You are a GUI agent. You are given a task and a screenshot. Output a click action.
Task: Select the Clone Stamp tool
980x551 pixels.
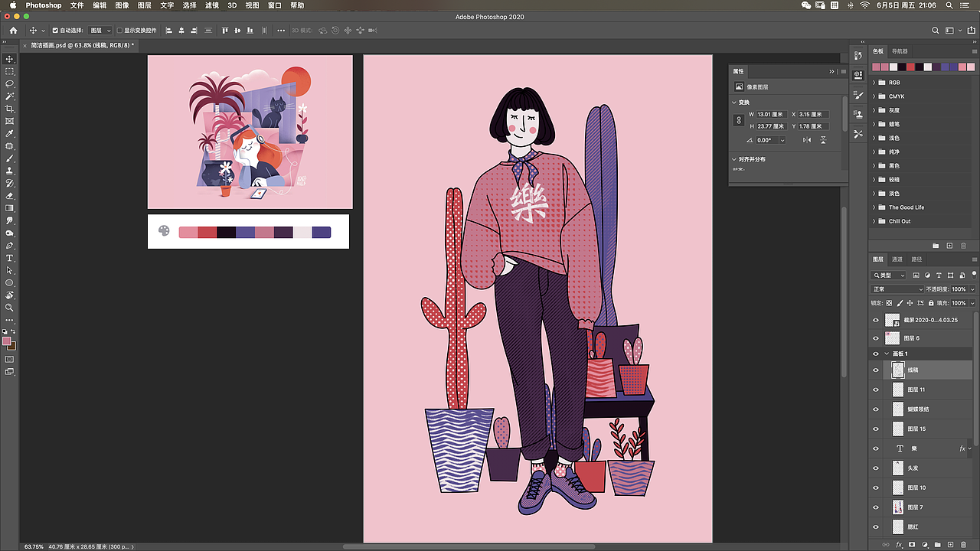click(10, 171)
